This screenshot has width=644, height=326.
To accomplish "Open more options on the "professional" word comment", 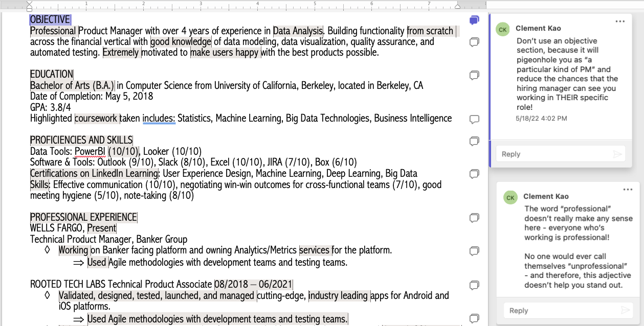I will click(628, 190).
